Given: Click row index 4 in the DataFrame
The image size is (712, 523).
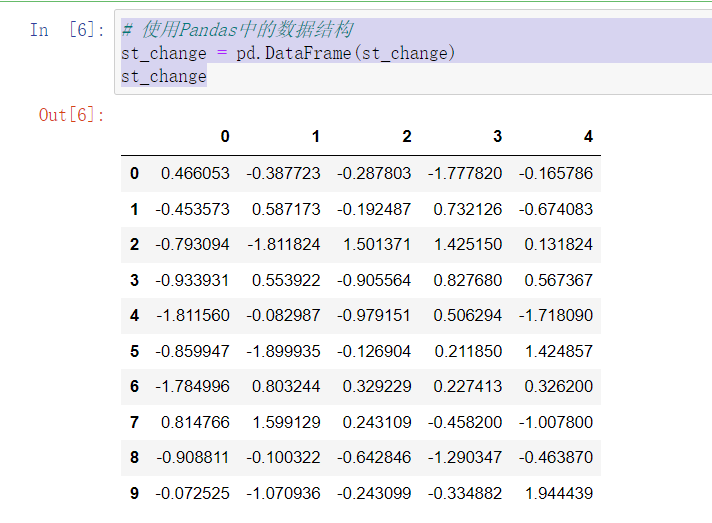Looking at the screenshot, I should (134, 316).
